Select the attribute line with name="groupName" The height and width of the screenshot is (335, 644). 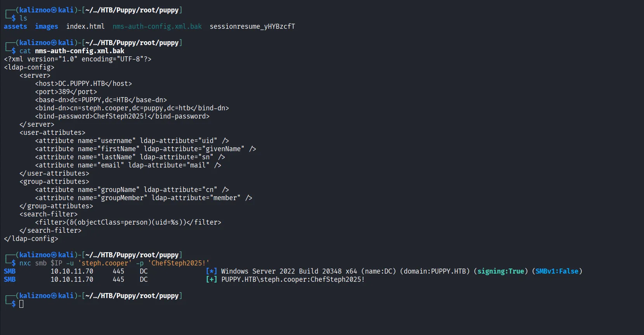tap(132, 190)
